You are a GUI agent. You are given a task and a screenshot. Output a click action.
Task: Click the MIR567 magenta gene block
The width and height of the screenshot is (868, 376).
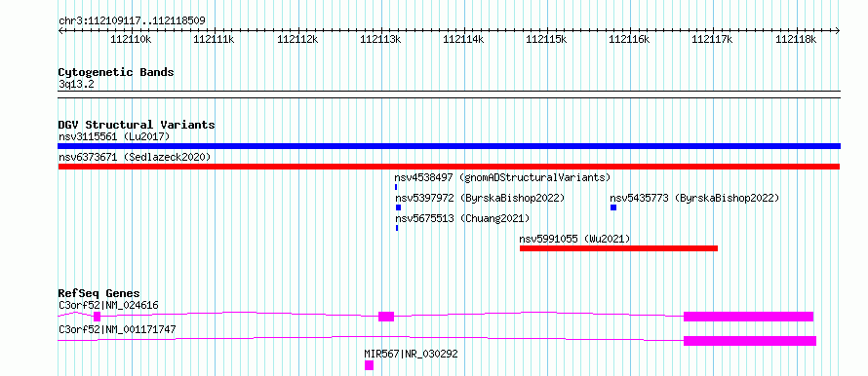coord(370,365)
